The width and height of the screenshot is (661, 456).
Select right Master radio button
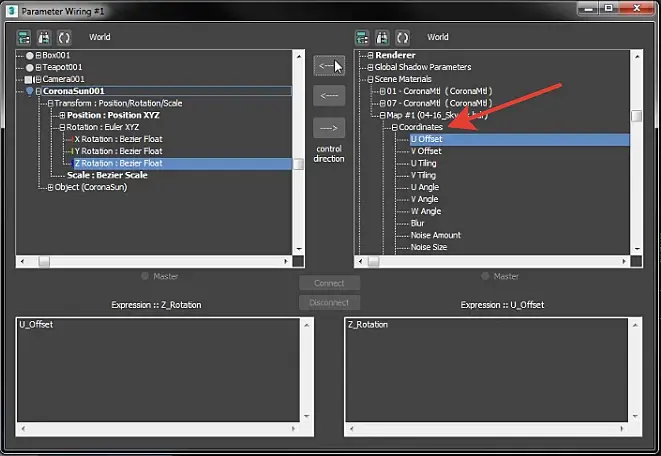(x=485, y=276)
